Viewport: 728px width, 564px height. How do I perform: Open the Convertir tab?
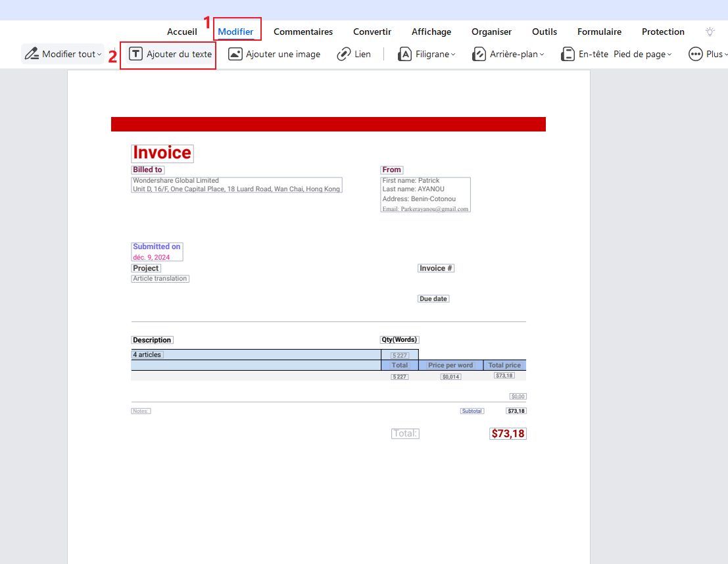[x=372, y=32]
